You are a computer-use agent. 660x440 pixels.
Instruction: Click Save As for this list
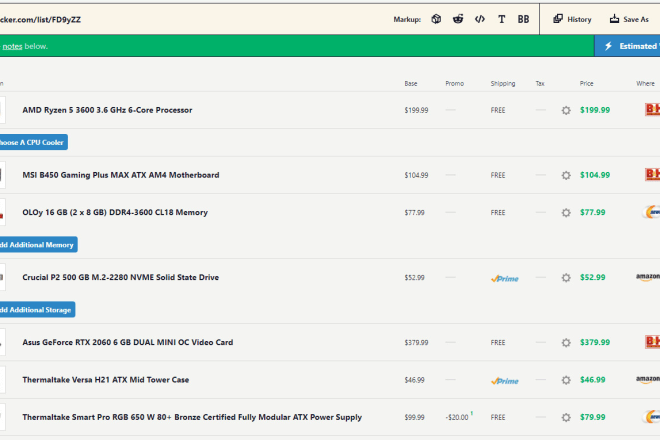(x=629, y=19)
